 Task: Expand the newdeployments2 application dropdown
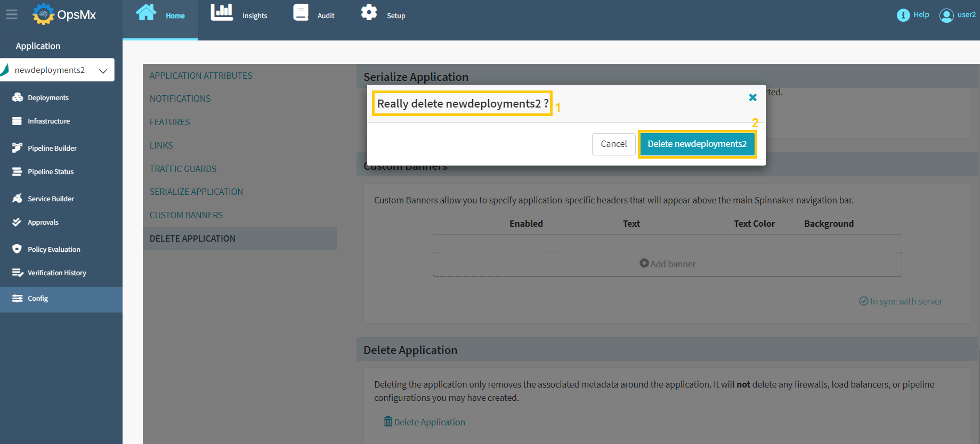(103, 70)
